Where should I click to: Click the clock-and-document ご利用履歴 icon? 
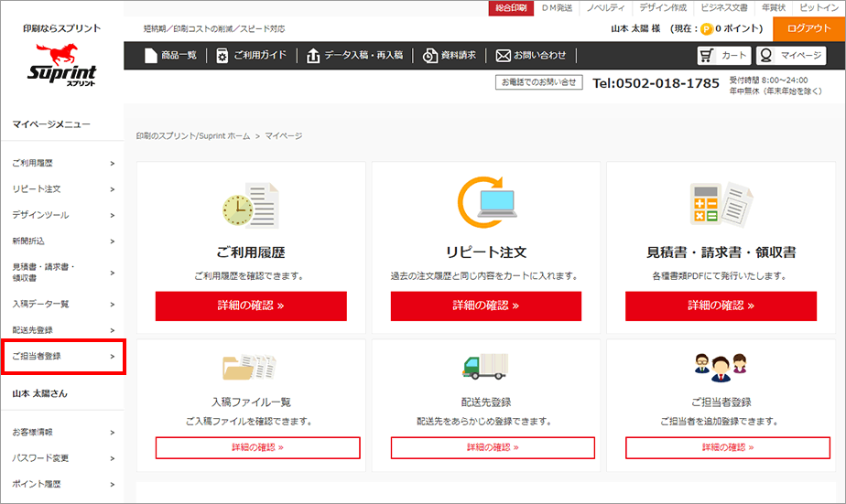pos(251,206)
